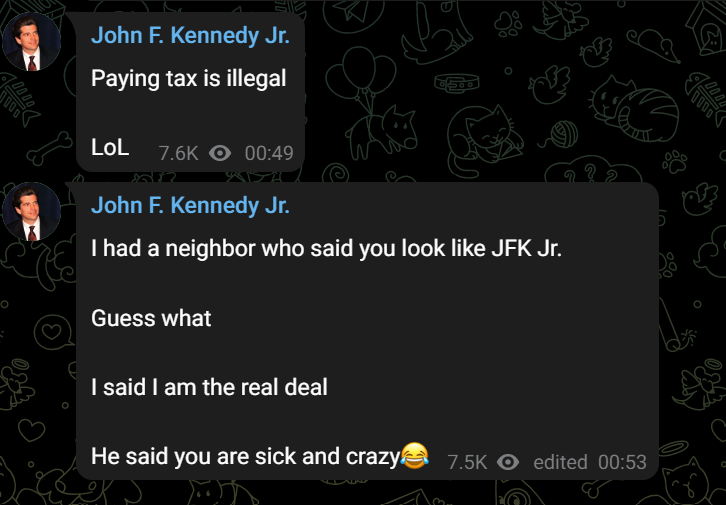
Task: Click 'I had a neighbor who said' line
Action: (x=326, y=249)
